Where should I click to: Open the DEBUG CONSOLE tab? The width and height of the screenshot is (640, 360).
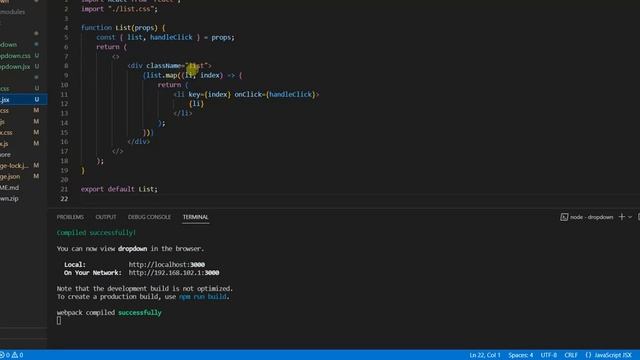click(x=149, y=217)
